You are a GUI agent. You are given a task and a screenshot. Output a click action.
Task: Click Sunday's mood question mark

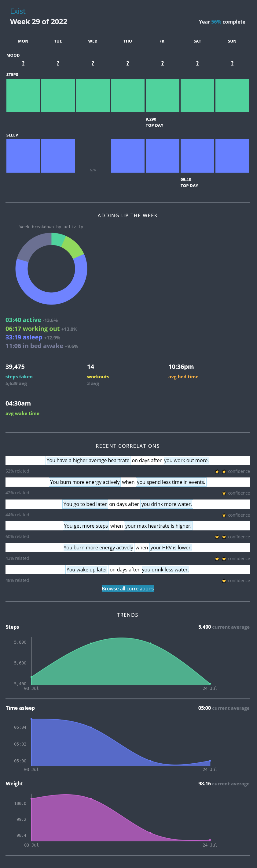(x=232, y=63)
